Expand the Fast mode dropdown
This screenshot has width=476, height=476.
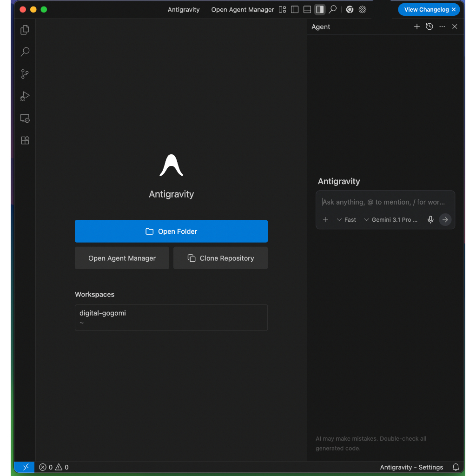tap(346, 220)
